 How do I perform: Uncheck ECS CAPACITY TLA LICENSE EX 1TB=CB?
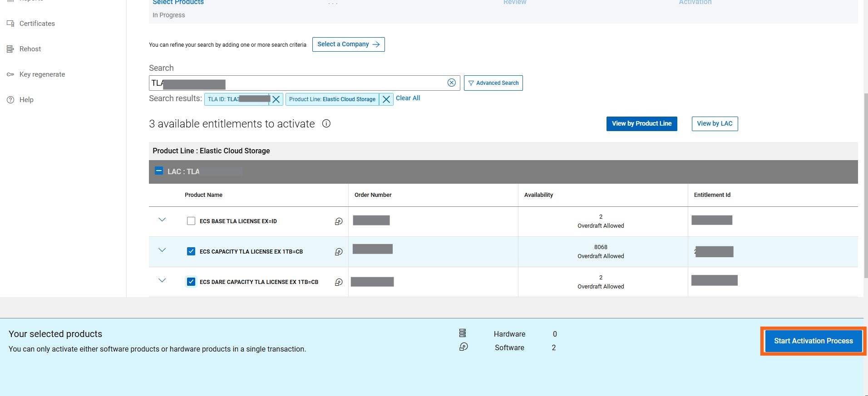(191, 252)
